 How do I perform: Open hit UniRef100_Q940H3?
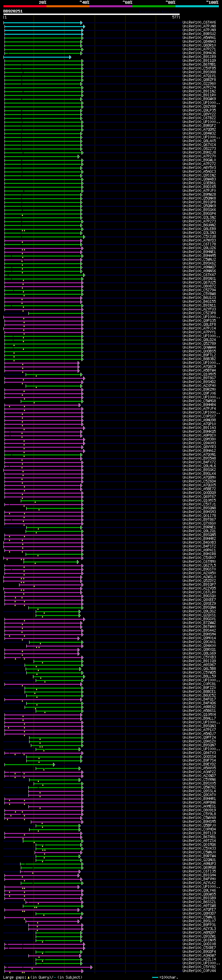199,443
